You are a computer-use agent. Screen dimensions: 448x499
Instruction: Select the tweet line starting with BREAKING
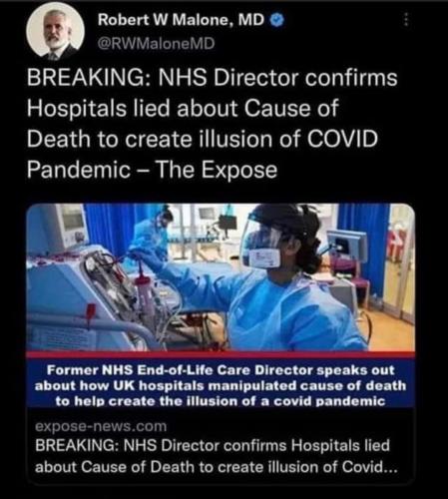coord(213,78)
